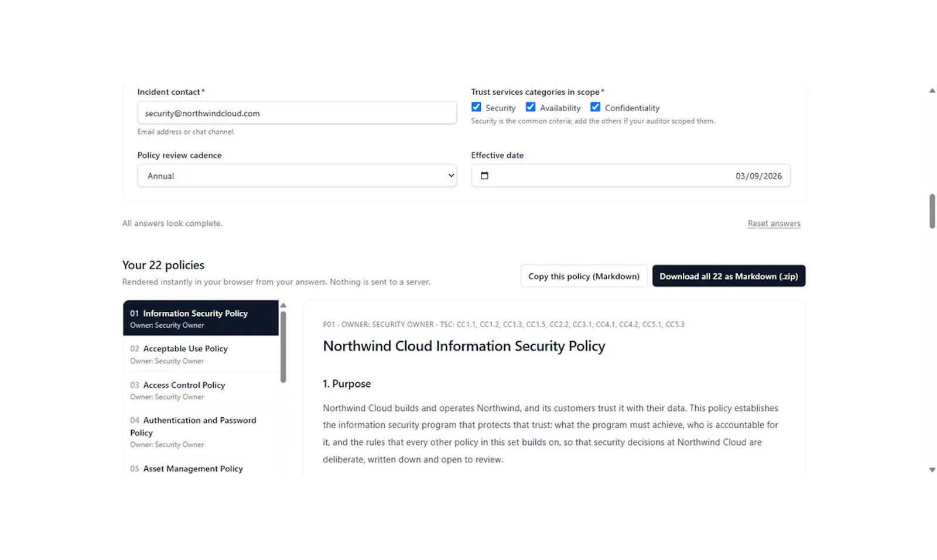Download all 22 as Markdown zip
Image resolution: width=937 pixels, height=560 pixels.
click(729, 276)
